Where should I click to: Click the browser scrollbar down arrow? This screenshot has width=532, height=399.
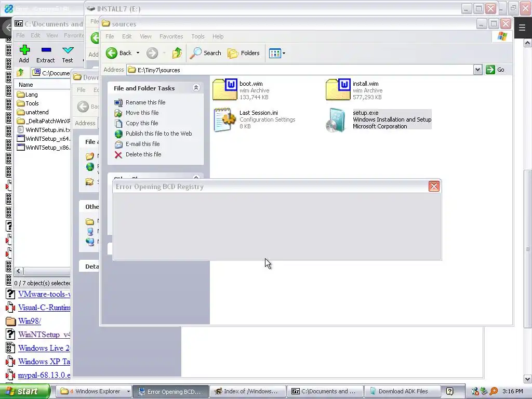528,379
